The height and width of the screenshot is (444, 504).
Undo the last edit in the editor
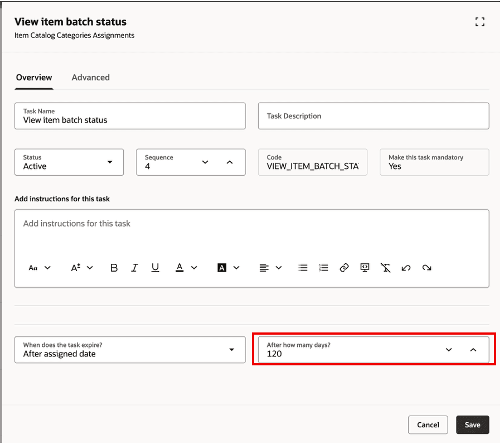tap(406, 267)
